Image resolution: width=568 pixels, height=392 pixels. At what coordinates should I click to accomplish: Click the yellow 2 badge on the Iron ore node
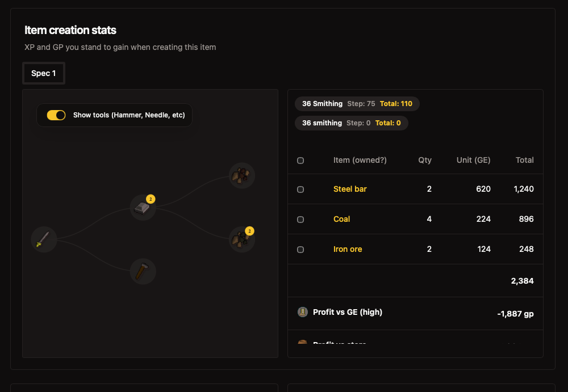point(249,231)
